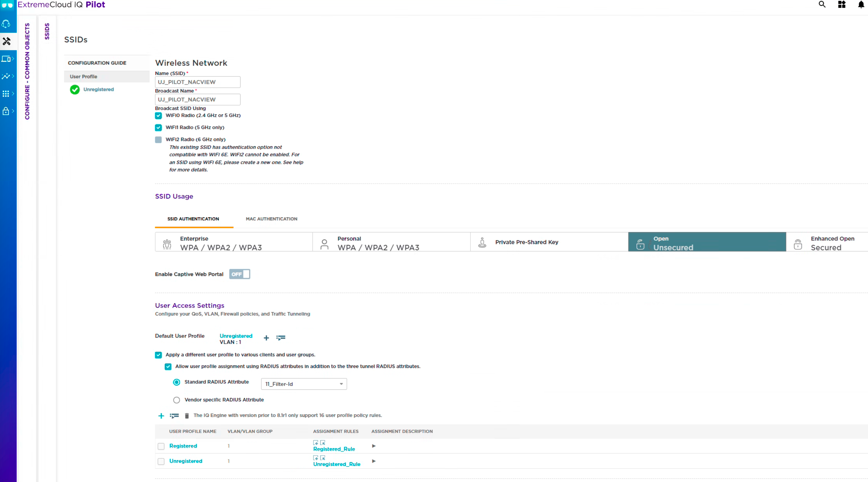This screenshot has height=482, width=868.
Task: Click the Private Pre-Shared Key icon
Action: (x=482, y=243)
